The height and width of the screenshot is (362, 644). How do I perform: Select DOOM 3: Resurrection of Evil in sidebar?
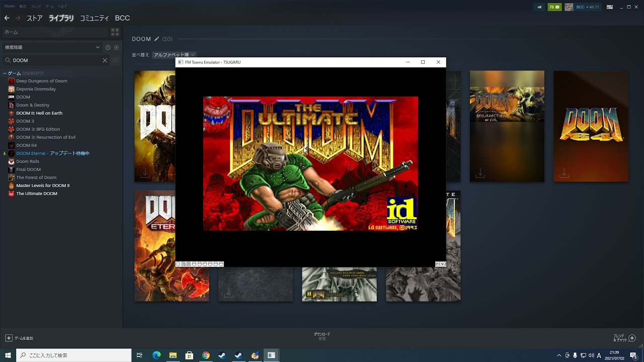(x=46, y=137)
